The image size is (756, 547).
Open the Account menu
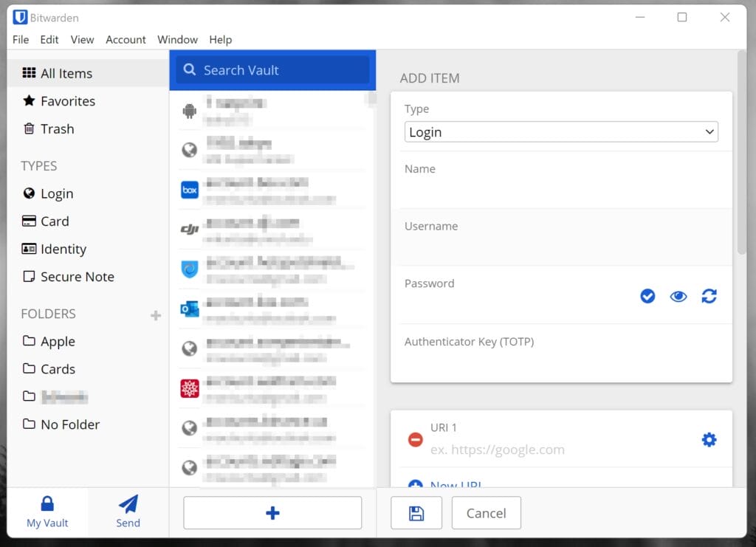(x=126, y=40)
